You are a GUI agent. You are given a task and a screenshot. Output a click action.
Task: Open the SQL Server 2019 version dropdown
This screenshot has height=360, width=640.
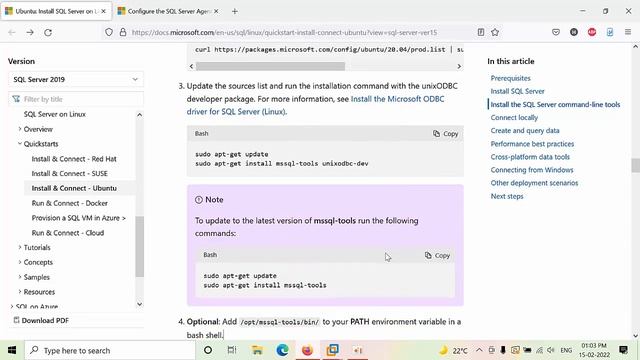click(76, 79)
